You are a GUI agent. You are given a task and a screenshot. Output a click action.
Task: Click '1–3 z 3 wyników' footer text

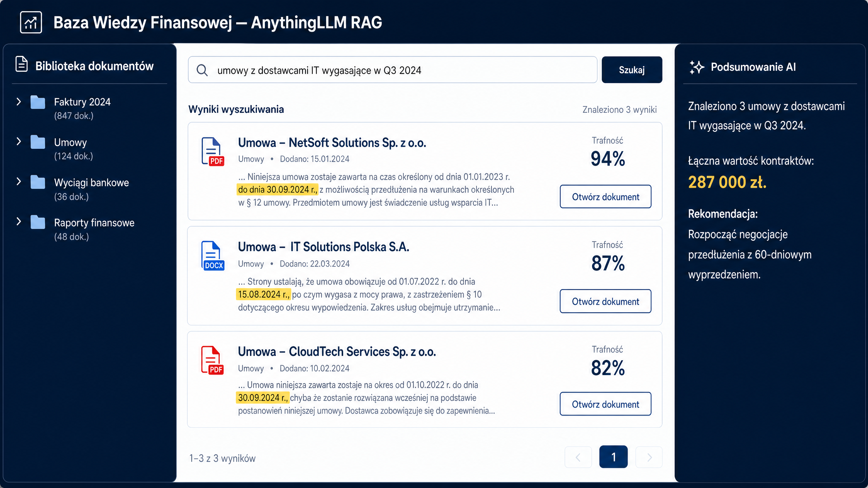point(222,459)
